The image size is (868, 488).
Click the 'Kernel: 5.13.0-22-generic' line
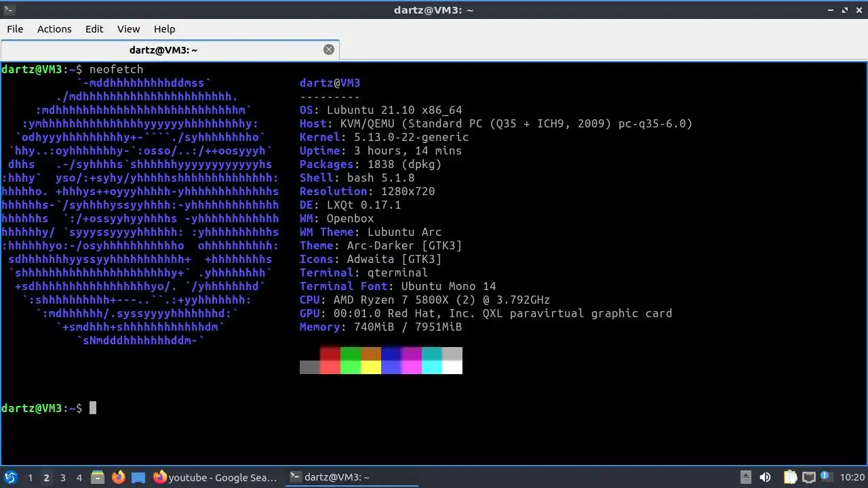384,137
